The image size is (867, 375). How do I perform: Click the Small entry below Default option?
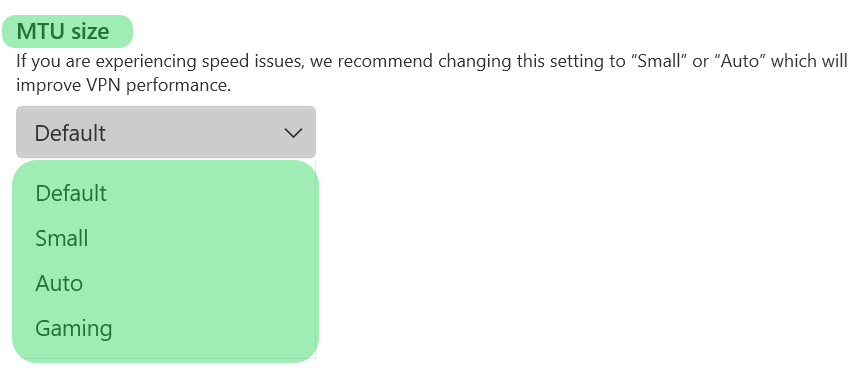pyautogui.click(x=165, y=239)
